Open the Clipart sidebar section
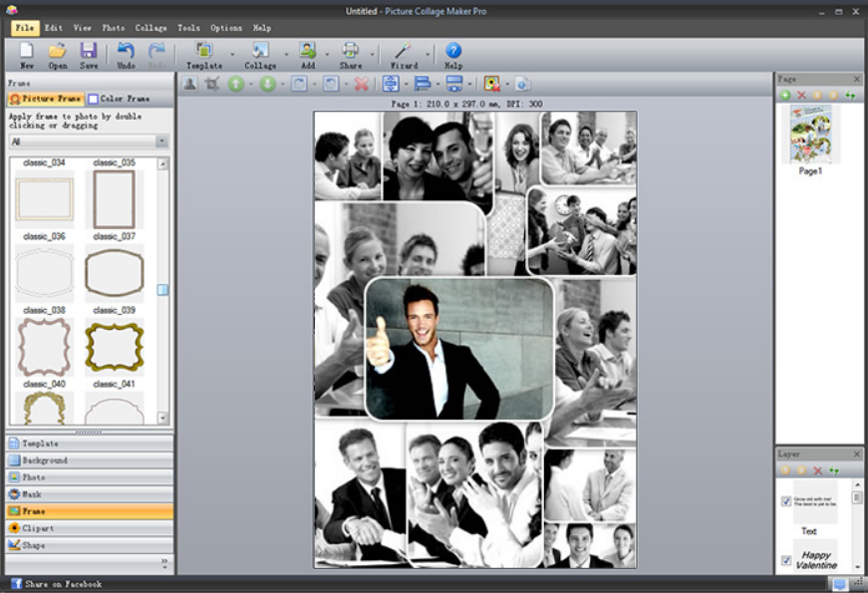Image resolution: width=868 pixels, height=593 pixels. coord(90,528)
